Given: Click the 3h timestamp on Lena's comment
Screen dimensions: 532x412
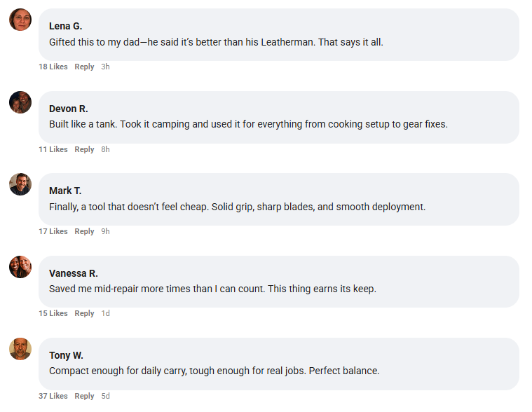Looking at the screenshot, I should click(105, 67).
